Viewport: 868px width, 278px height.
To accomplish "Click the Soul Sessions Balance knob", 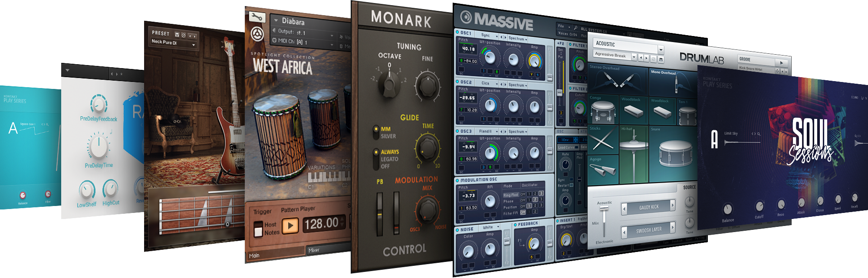I will (x=728, y=209).
